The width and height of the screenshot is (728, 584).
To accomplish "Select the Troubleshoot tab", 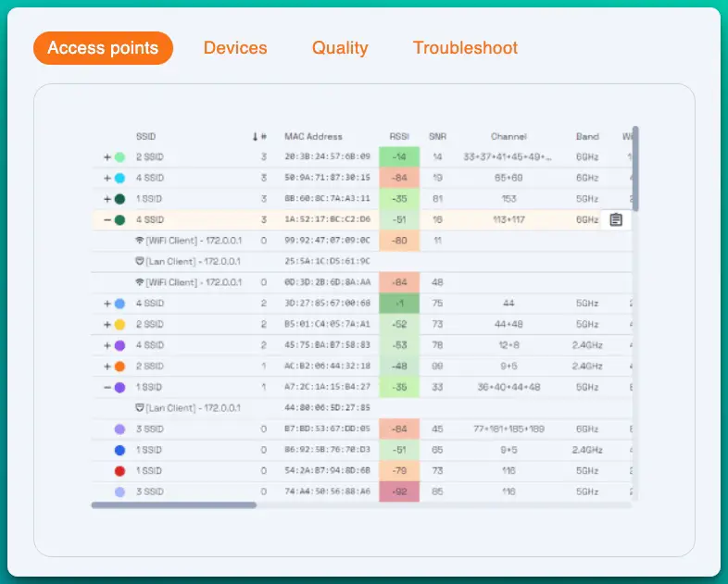I will [465, 48].
